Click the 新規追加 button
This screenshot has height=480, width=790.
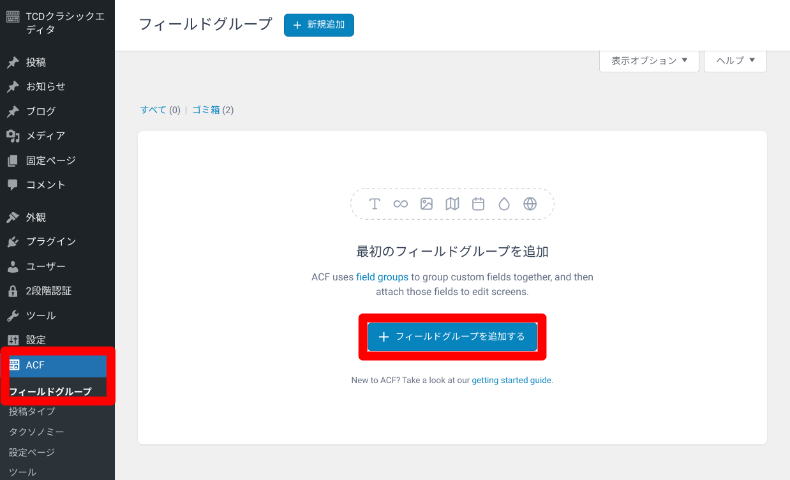(319, 25)
